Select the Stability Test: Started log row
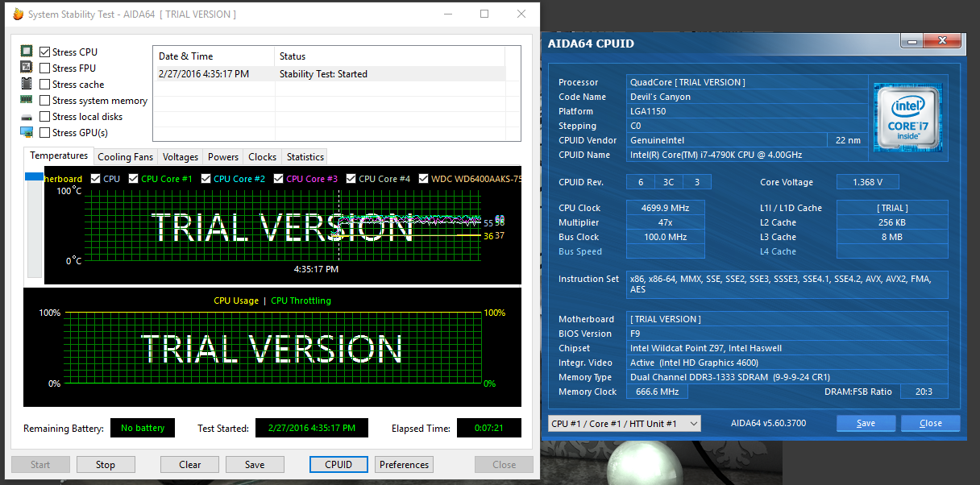This screenshot has width=980, height=485. [x=329, y=73]
